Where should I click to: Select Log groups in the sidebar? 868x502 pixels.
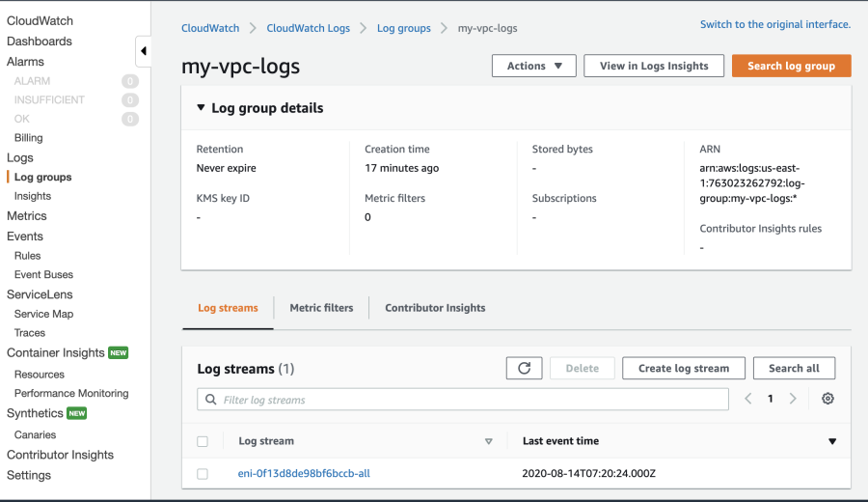coord(43,178)
